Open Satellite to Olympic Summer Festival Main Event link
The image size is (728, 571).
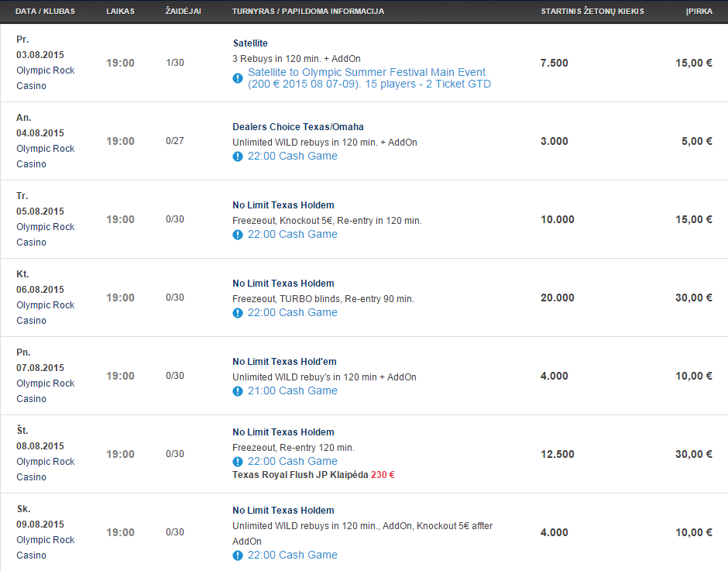click(369, 78)
